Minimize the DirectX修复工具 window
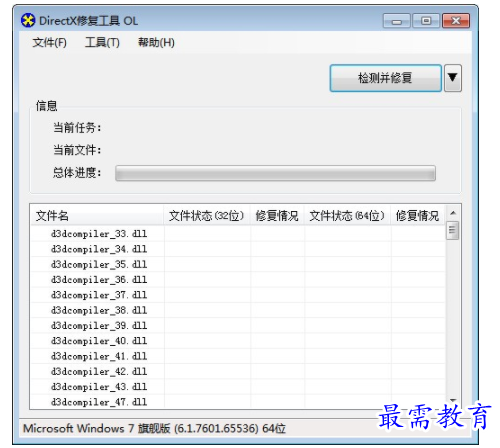This screenshot has height=448, width=500. click(396, 21)
